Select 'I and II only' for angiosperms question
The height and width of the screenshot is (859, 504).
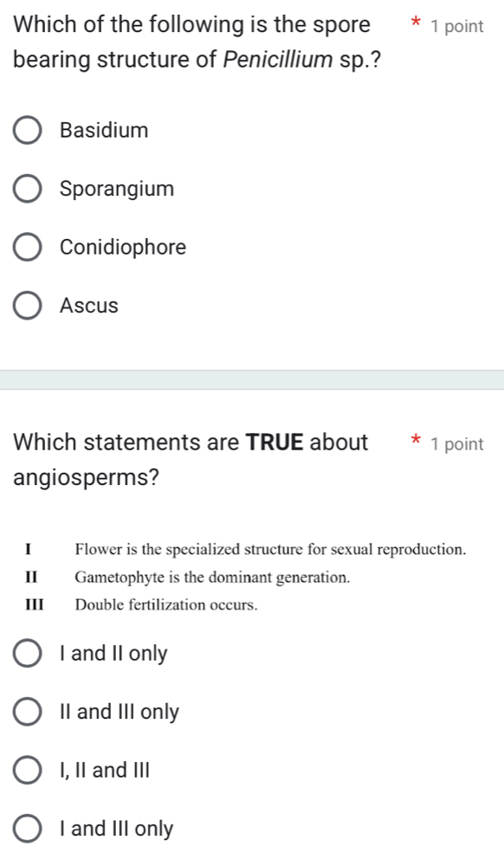click(27, 654)
